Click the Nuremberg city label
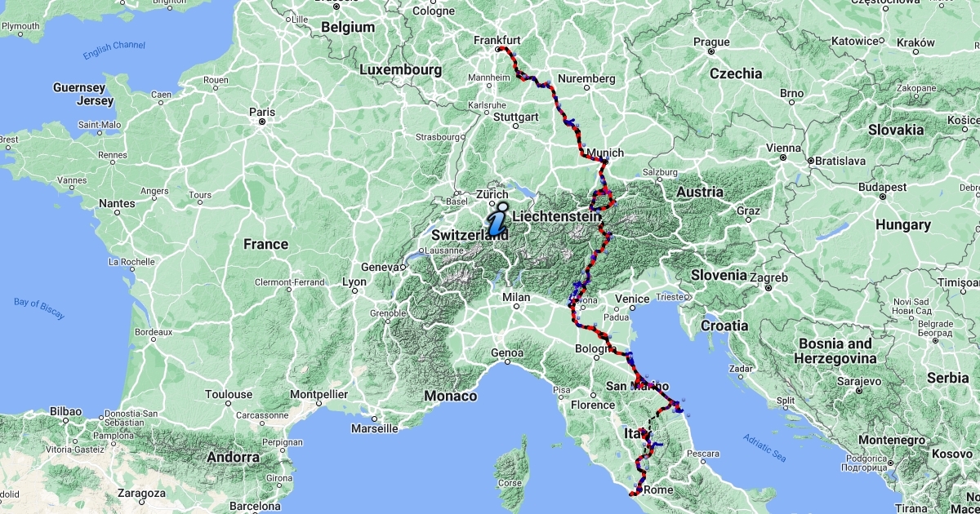 586,78
